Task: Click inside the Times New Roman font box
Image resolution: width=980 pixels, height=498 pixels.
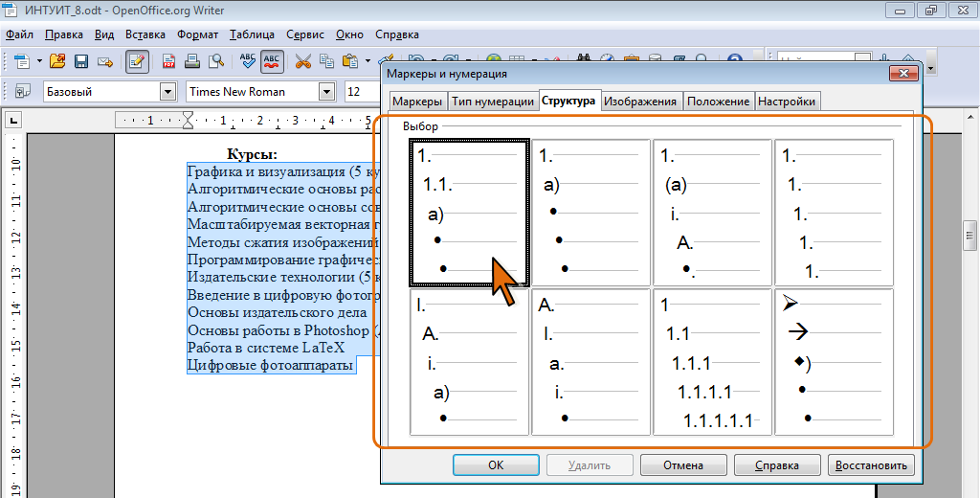Action: (253, 92)
